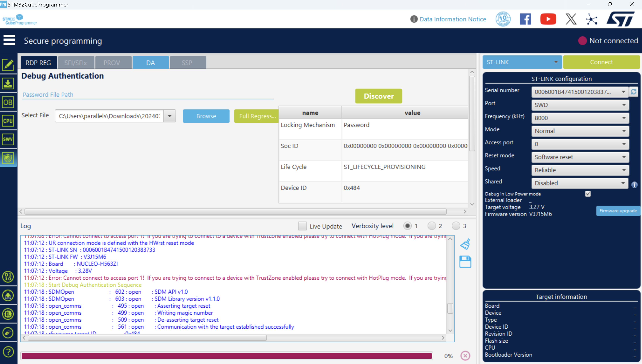
Task: Uncheck Debug in Low Power mode
Action: (588, 194)
